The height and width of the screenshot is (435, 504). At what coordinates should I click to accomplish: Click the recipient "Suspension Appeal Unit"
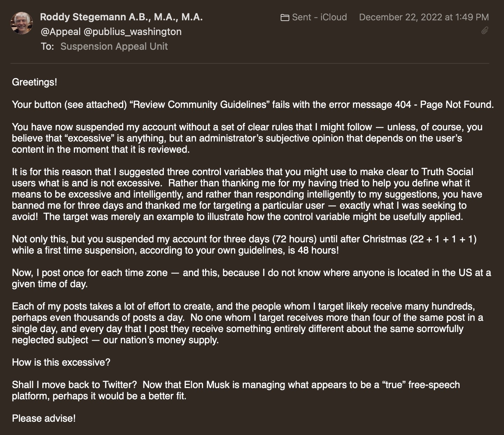click(x=114, y=46)
